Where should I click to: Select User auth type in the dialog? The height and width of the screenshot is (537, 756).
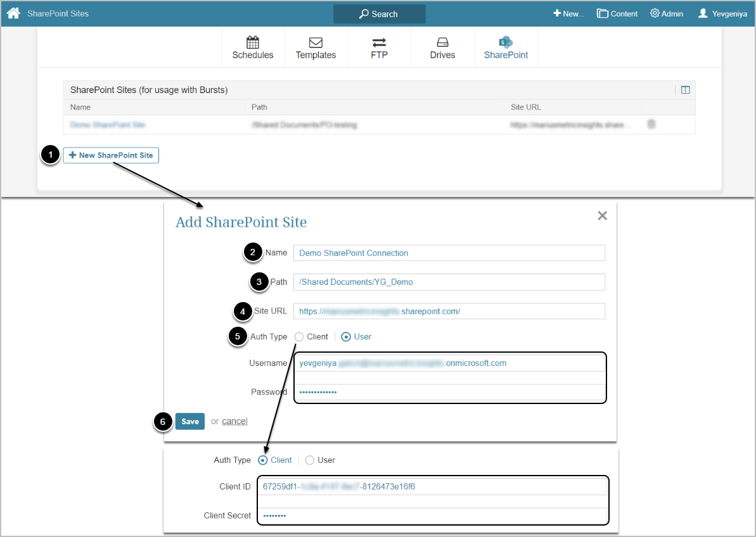click(x=346, y=337)
